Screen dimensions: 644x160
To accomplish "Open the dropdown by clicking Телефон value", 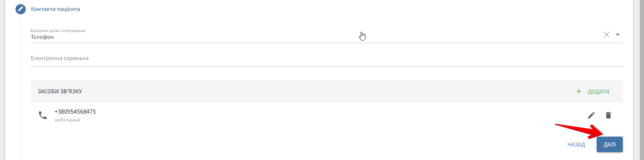I will (x=42, y=37).
